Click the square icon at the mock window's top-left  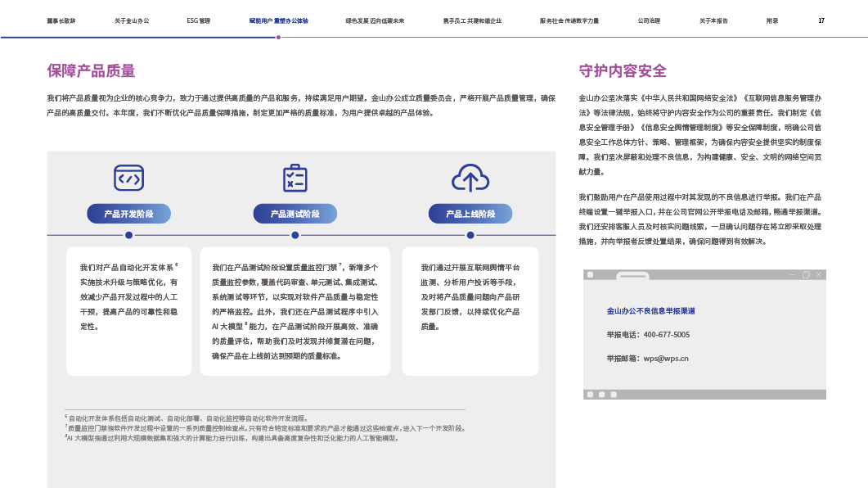coord(590,274)
